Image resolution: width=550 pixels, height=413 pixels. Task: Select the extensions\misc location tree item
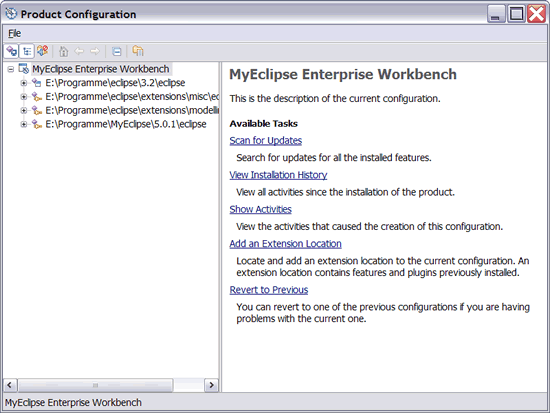pos(132,96)
